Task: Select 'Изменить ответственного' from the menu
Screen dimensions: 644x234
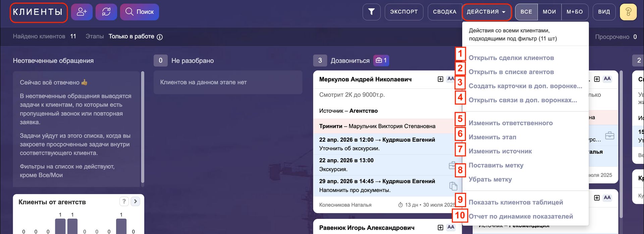Action: (511, 123)
